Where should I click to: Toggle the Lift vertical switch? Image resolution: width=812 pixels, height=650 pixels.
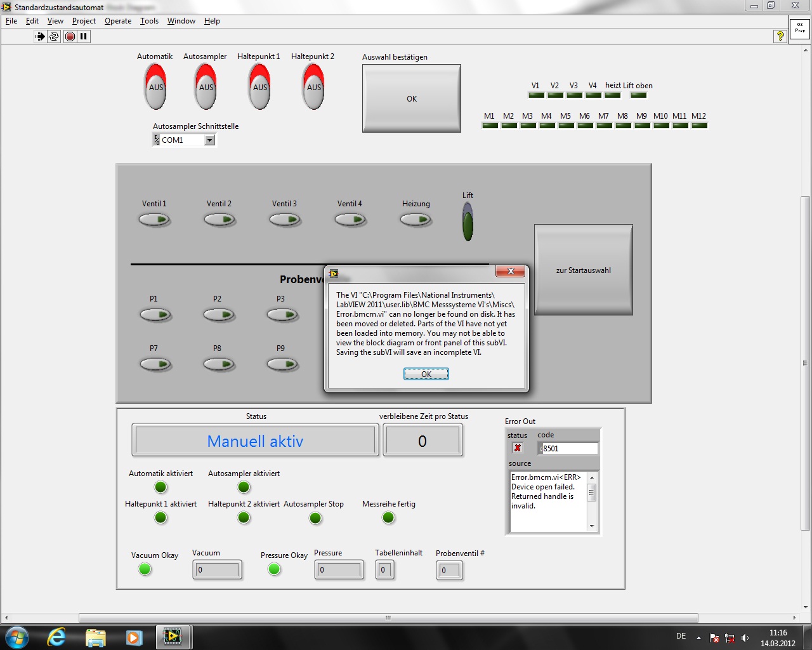(468, 222)
